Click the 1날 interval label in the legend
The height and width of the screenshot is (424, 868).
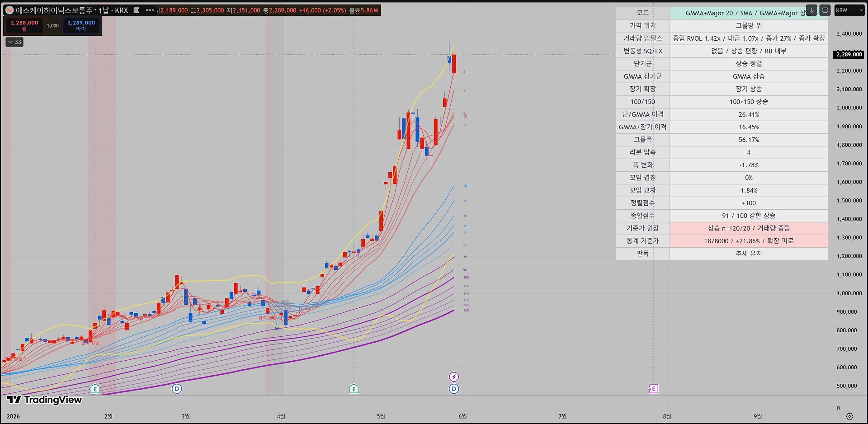click(x=104, y=10)
